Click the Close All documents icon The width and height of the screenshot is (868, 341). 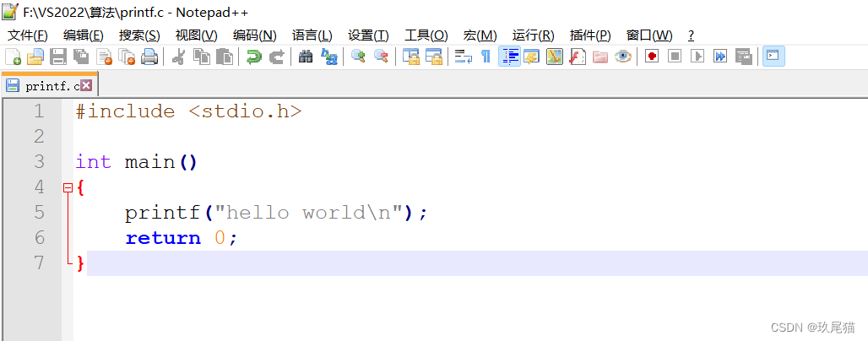click(x=127, y=57)
